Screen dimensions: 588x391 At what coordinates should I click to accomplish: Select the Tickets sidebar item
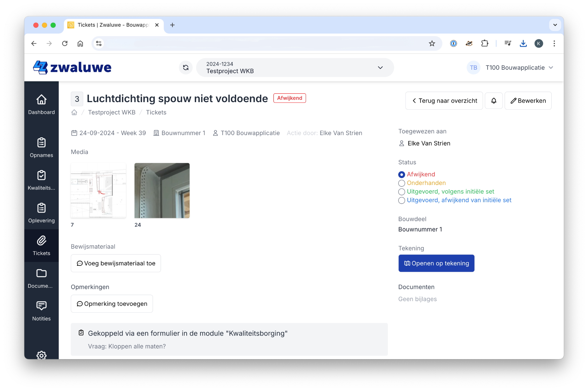[x=41, y=246]
